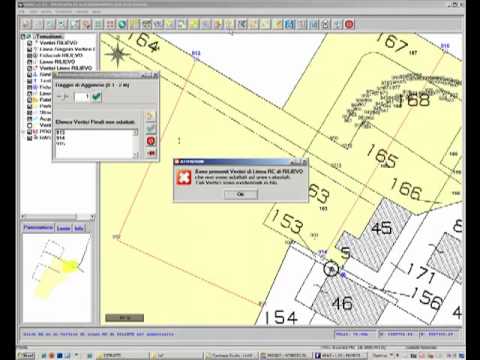Open the Info tab
The height and width of the screenshot is (360, 480).
[x=79, y=228]
